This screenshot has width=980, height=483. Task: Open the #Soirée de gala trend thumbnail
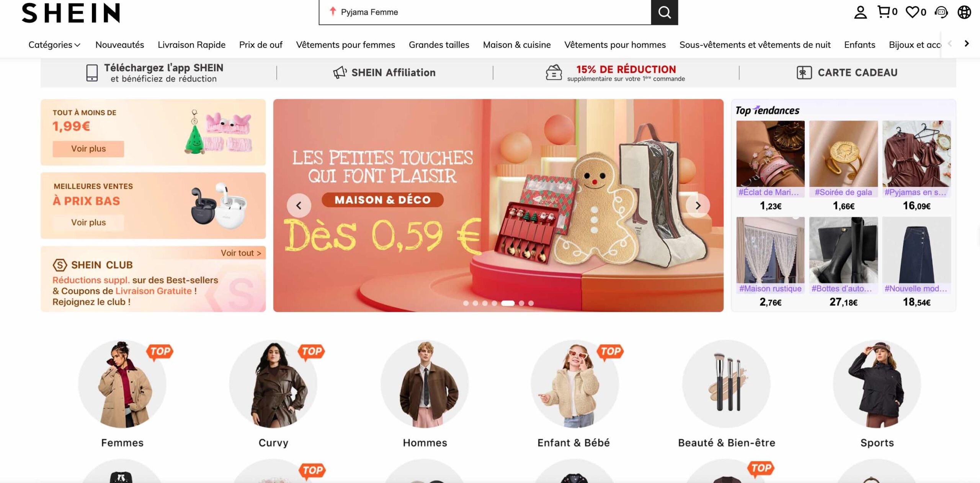coord(843,154)
